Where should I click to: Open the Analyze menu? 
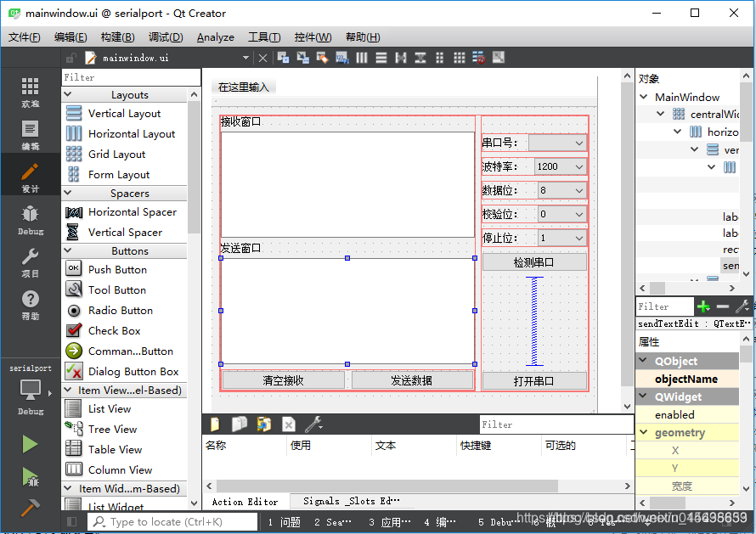coord(216,37)
